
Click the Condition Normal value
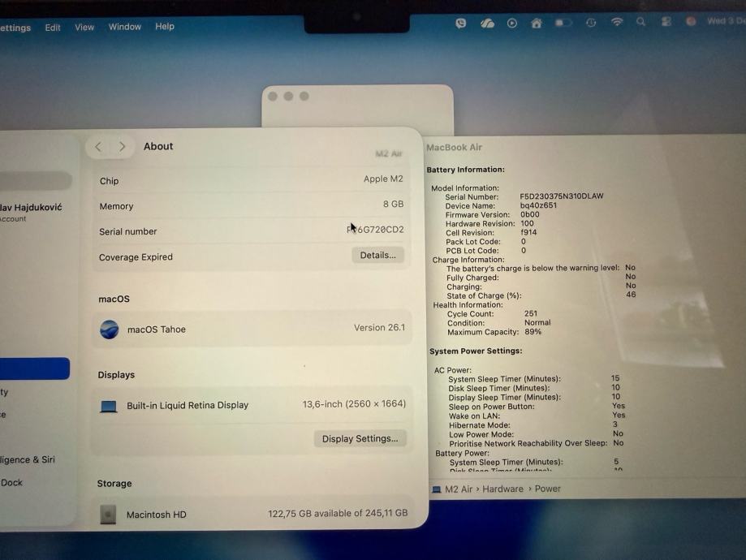coord(537,322)
